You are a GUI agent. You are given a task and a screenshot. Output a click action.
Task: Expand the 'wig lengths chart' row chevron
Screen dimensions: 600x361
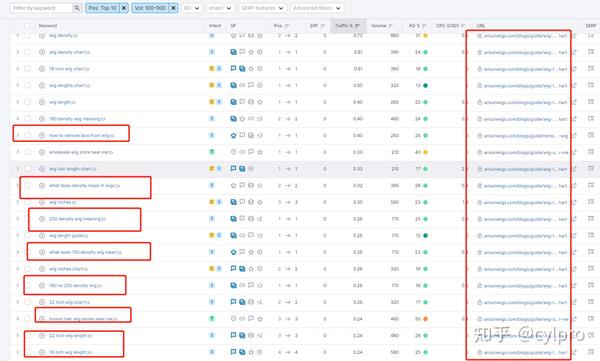pos(17,85)
